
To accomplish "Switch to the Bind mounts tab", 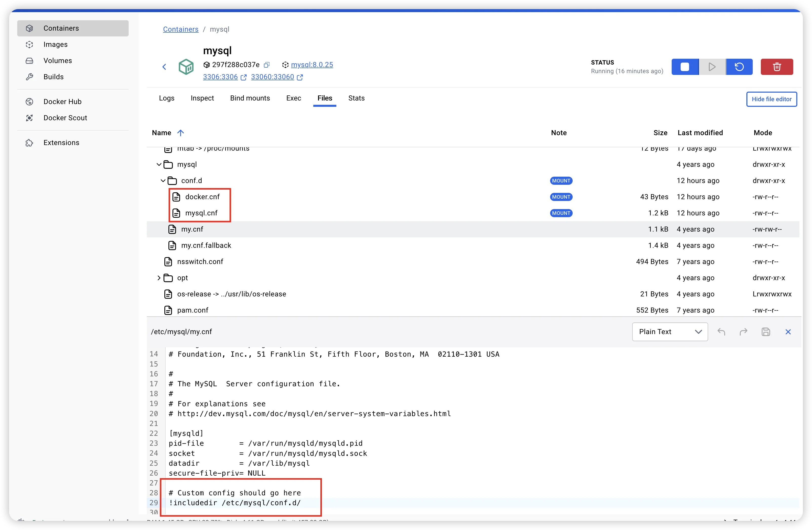I will click(250, 98).
